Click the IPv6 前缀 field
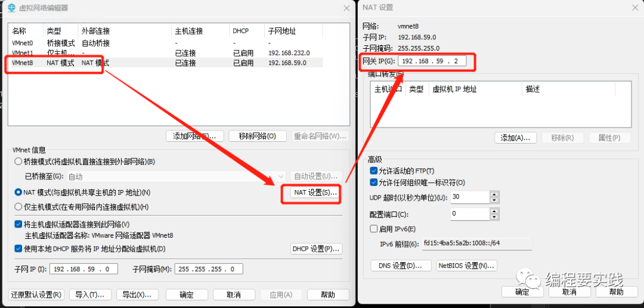The image size is (644, 308). coord(476,244)
